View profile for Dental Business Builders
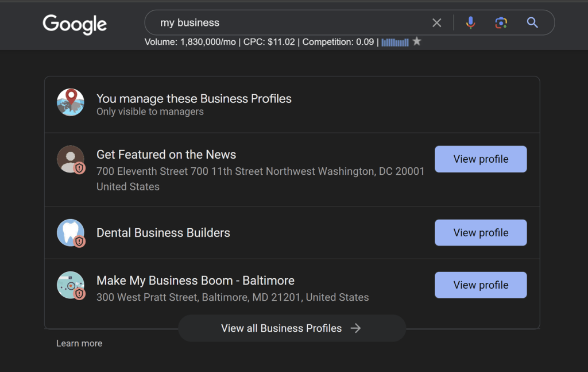 [481, 233]
